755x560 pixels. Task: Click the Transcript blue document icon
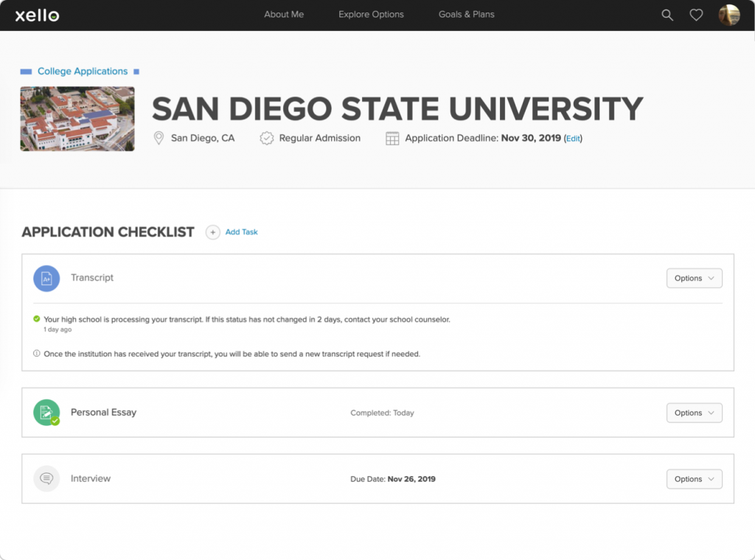(x=46, y=279)
